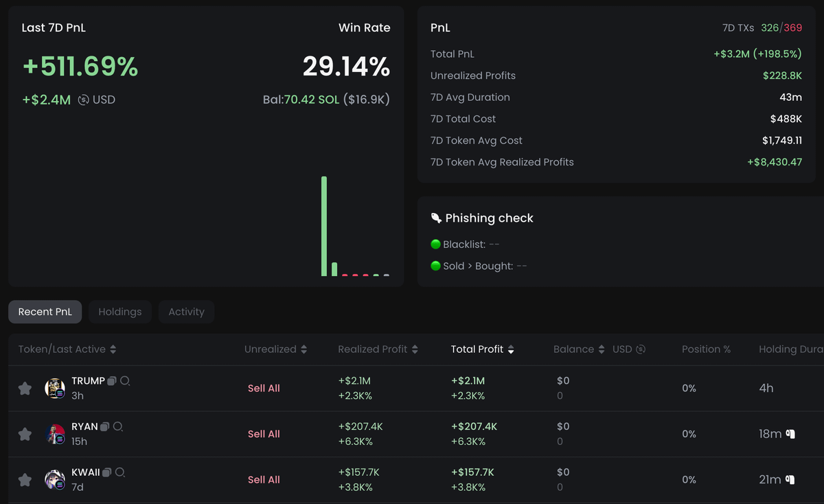Click the TRUMP token name

tap(88, 381)
